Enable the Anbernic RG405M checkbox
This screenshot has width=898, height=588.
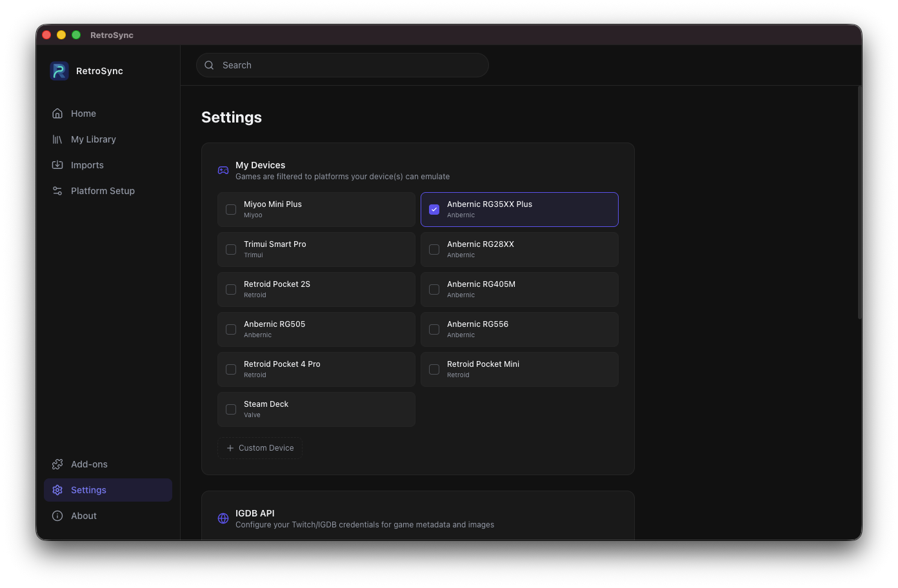[x=434, y=289]
